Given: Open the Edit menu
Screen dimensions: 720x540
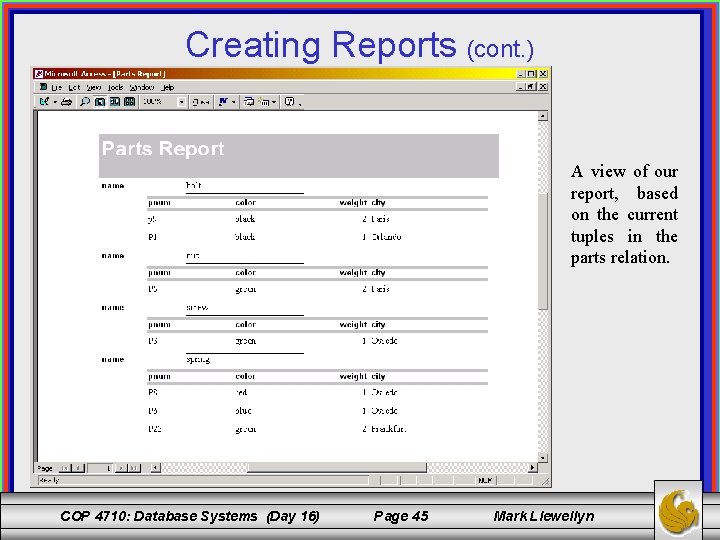Looking at the screenshot, I should 74,87.
